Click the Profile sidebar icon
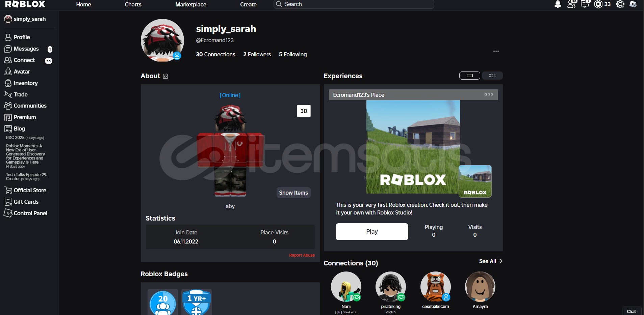This screenshot has height=315, width=644. [8, 37]
